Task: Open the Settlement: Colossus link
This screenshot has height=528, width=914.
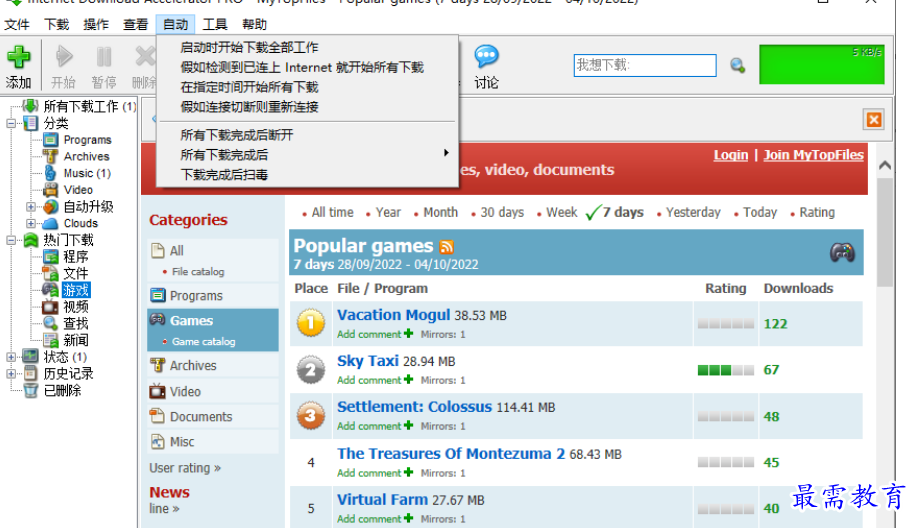Action: [x=414, y=407]
